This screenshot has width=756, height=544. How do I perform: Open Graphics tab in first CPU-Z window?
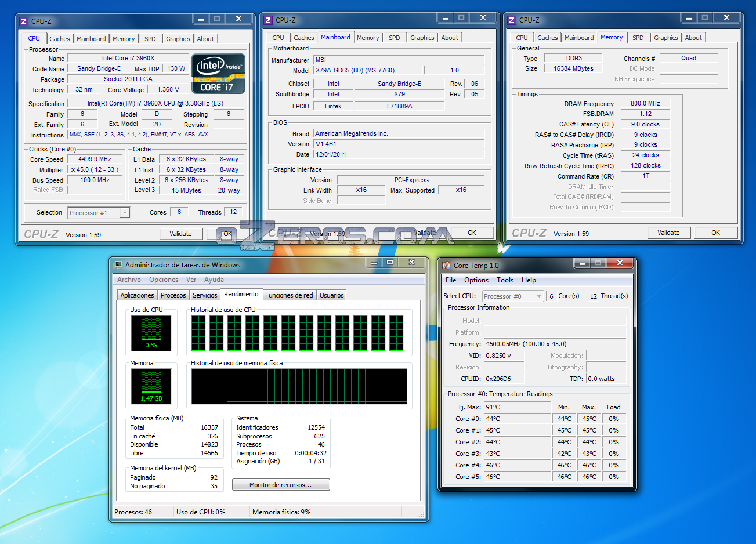point(178,39)
